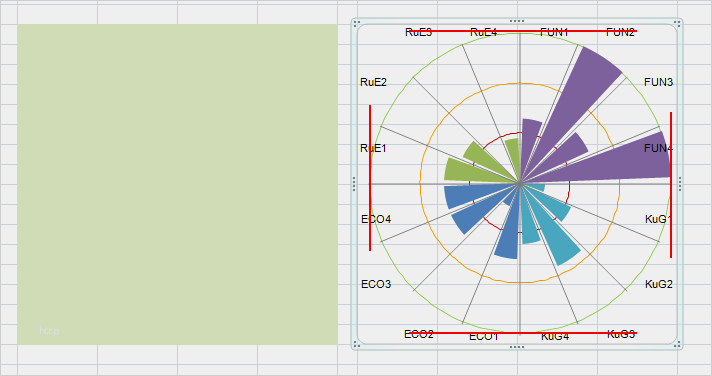Click the chart's bottom middle sizing handle
This screenshot has height=376, width=712.
[x=517, y=347]
